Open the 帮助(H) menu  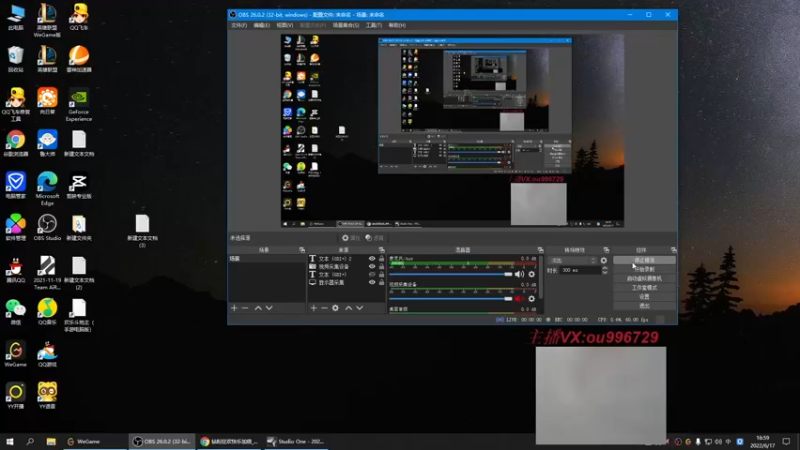pos(397,25)
